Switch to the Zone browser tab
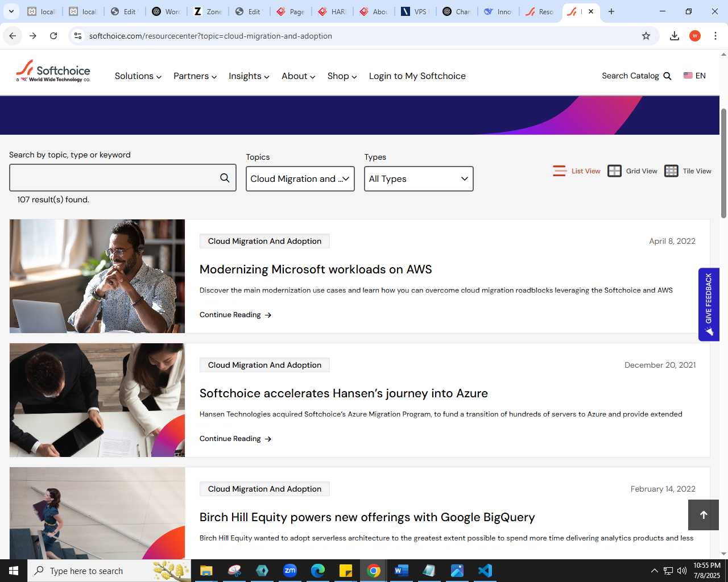The height and width of the screenshot is (582, 728). 208,11
